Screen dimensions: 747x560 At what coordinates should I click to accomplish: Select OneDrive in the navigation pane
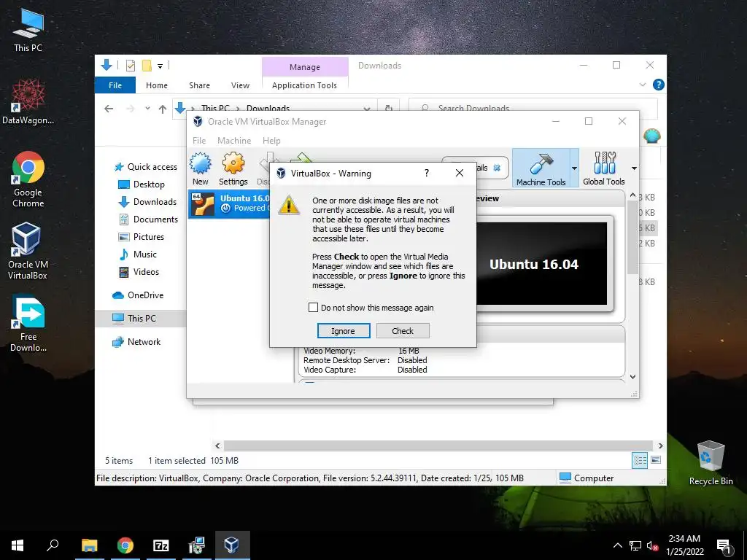[x=138, y=295]
